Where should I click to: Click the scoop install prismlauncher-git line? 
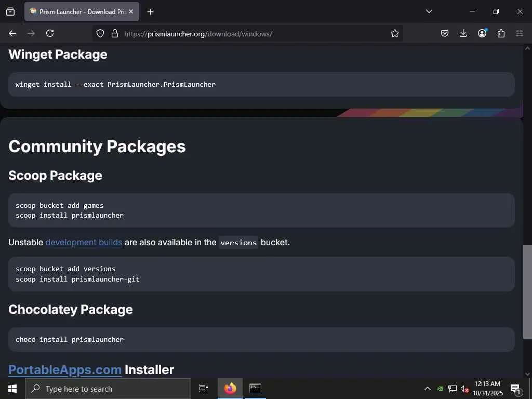tap(77, 279)
